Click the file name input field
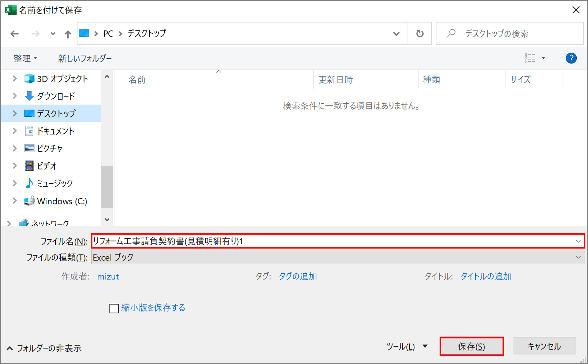588x364 pixels. coord(331,241)
